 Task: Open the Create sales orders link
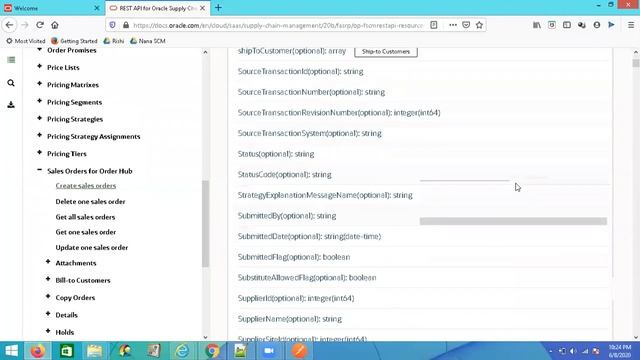click(86, 186)
